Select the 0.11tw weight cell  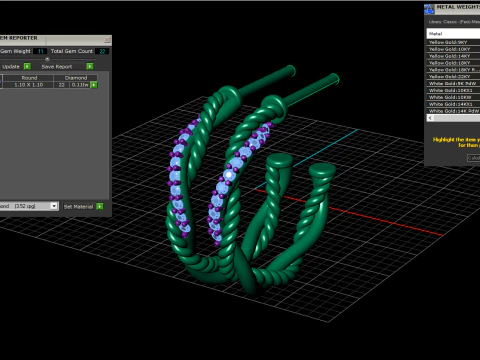[x=80, y=85]
